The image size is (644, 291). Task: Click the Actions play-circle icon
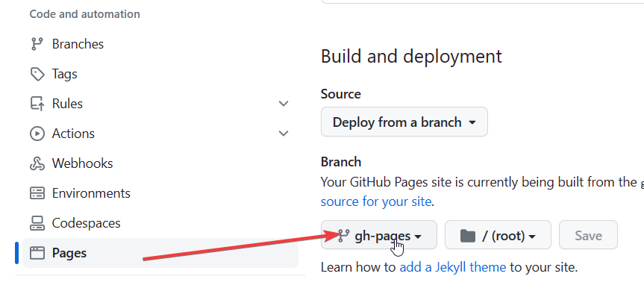point(37,134)
